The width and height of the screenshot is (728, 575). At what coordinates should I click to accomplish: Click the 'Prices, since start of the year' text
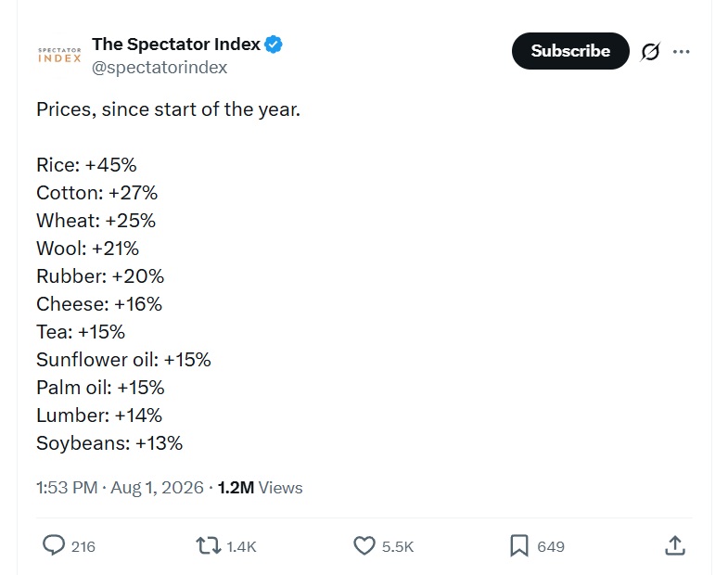pos(168,109)
